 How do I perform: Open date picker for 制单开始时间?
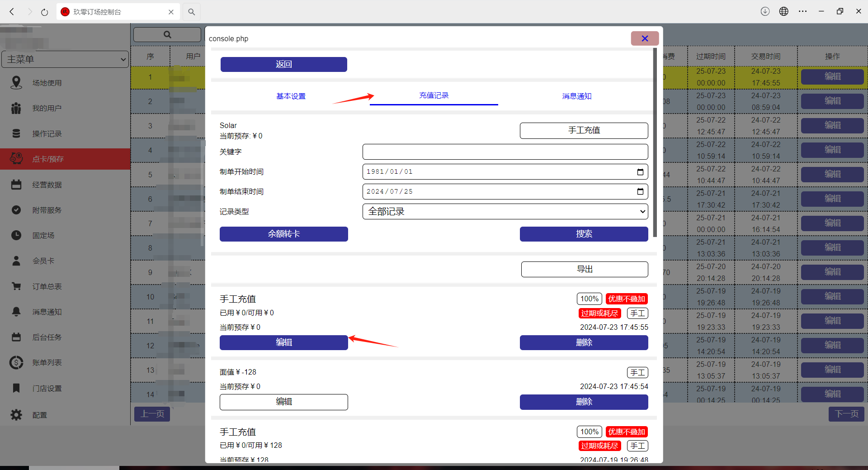[640, 172]
